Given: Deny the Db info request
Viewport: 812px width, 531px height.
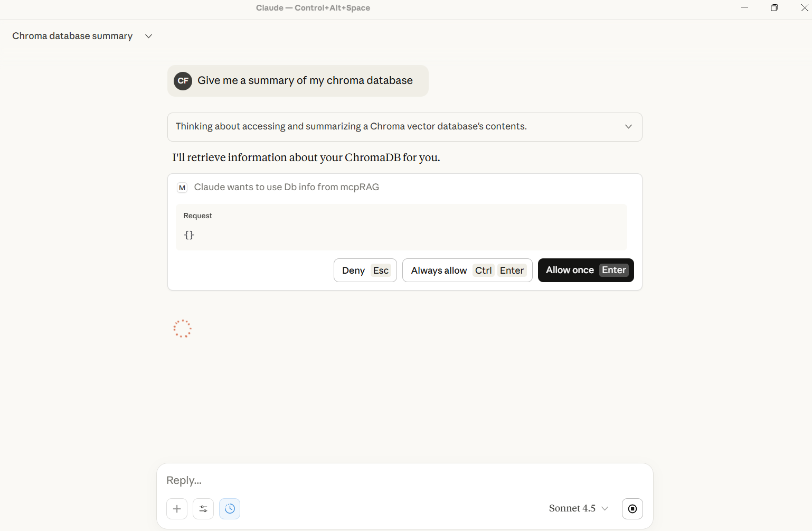Looking at the screenshot, I should point(365,270).
